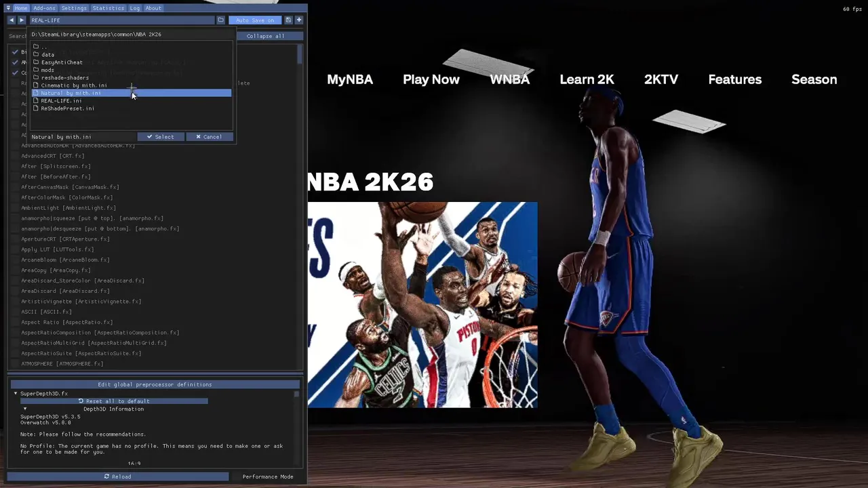Open the Statistics tab
The image size is (868, 488).
pyautogui.click(x=108, y=8)
